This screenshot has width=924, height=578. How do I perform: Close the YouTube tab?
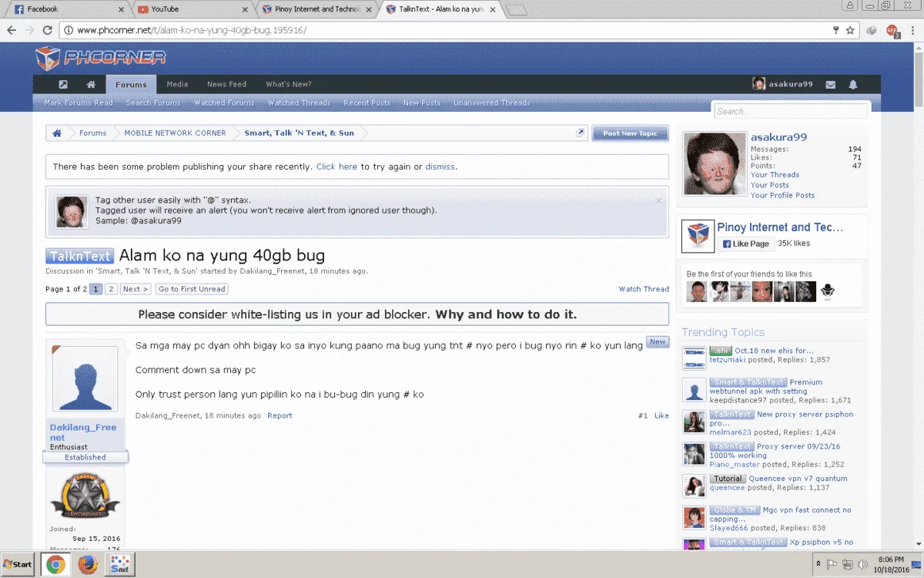(246, 9)
